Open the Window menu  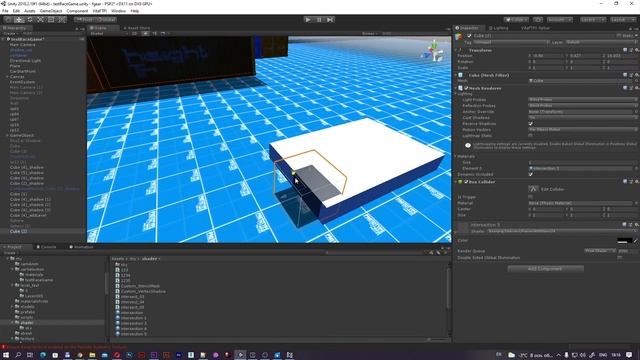click(118, 11)
